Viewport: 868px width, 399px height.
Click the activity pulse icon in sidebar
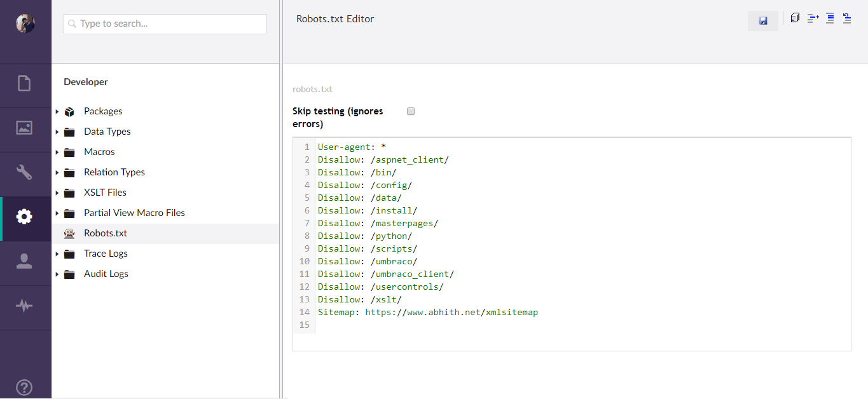tap(24, 306)
